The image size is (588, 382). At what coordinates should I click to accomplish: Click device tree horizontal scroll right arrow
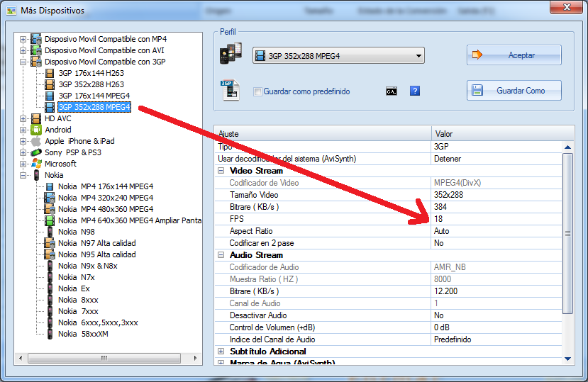(195, 358)
